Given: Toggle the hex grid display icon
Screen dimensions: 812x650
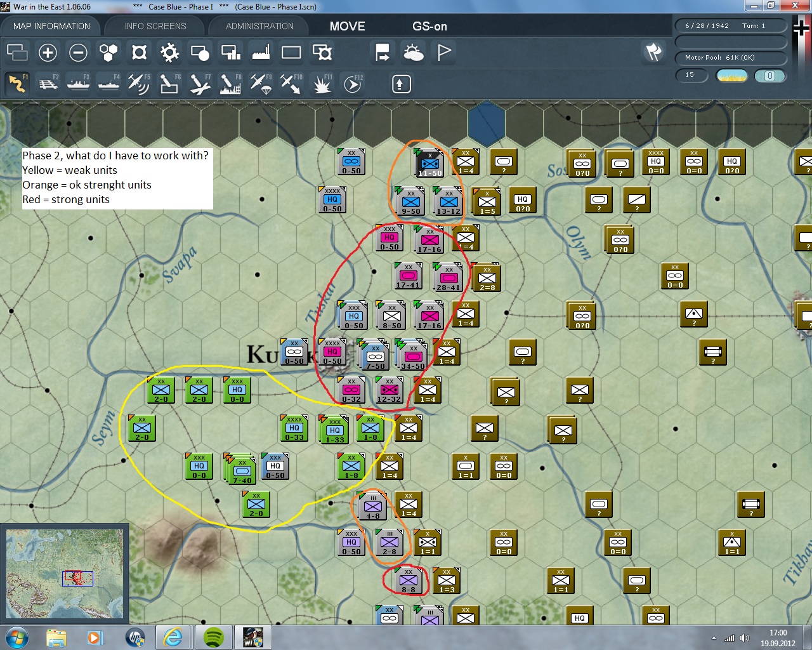Looking at the screenshot, I should [x=108, y=52].
